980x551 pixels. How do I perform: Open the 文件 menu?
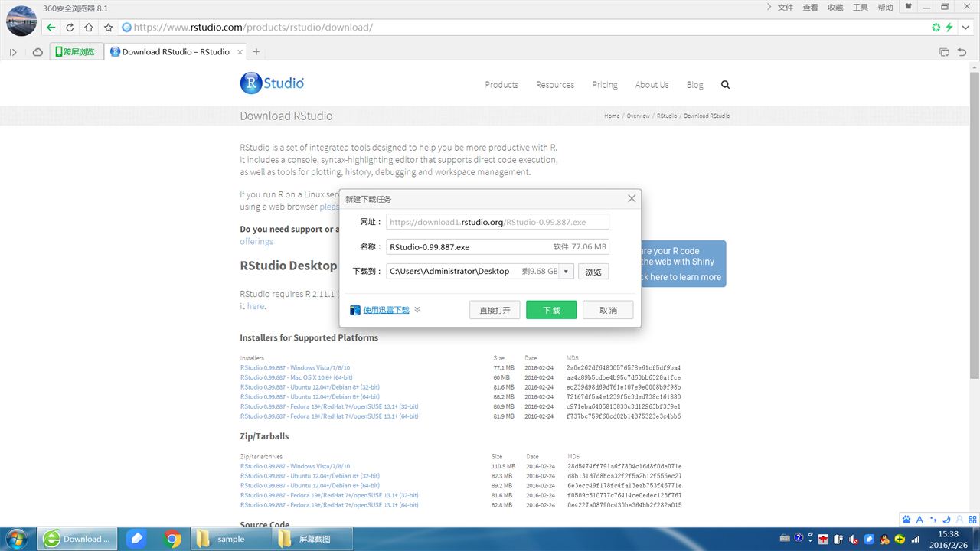point(786,8)
